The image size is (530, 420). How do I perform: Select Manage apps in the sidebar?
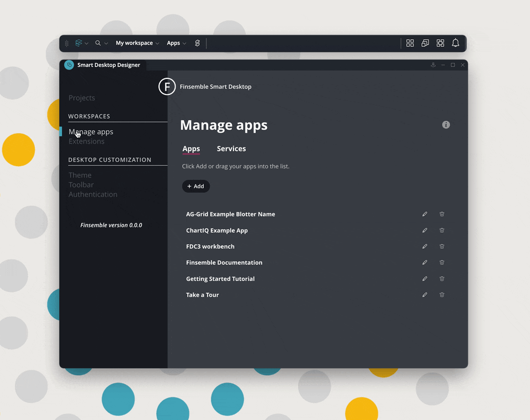click(91, 132)
